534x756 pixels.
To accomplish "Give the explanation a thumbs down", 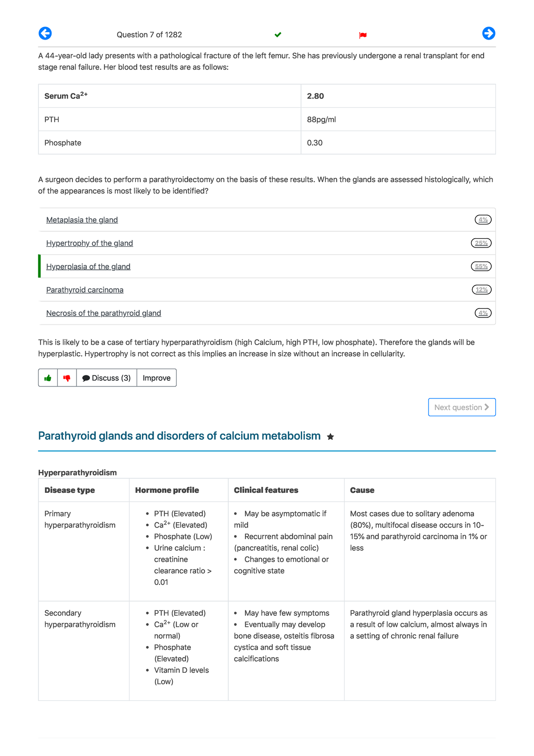I will 67,378.
